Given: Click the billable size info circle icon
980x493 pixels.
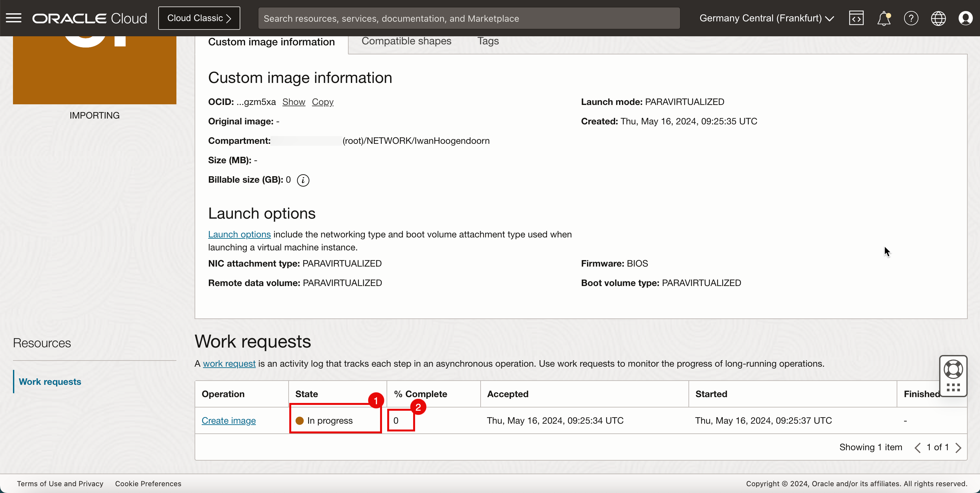Looking at the screenshot, I should (303, 180).
